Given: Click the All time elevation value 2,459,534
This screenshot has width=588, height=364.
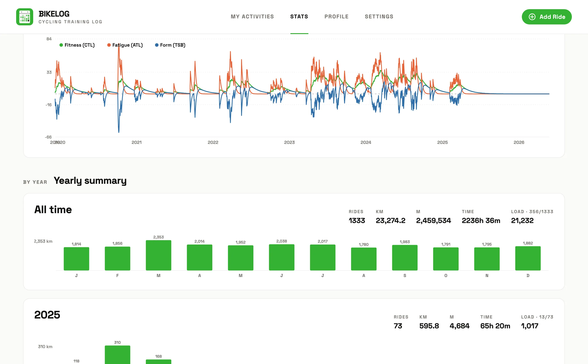Looking at the screenshot, I should click(x=433, y=221).
